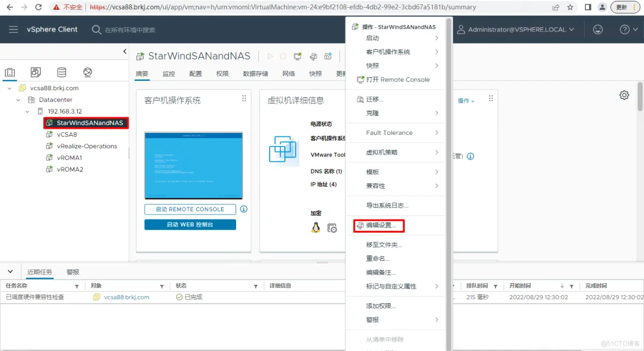Open the hamburger navigation menu
This screenshot has height=351, width=644.
tap(13, 29)
